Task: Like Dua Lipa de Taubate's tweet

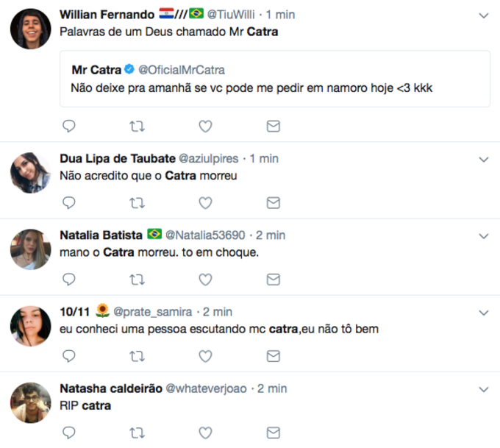Action: [205, 202]
